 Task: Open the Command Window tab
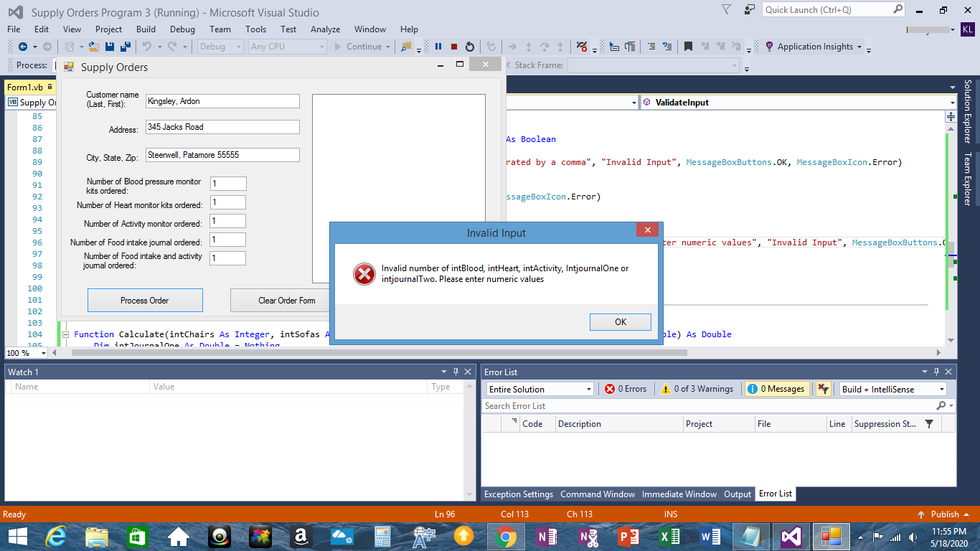598,494
